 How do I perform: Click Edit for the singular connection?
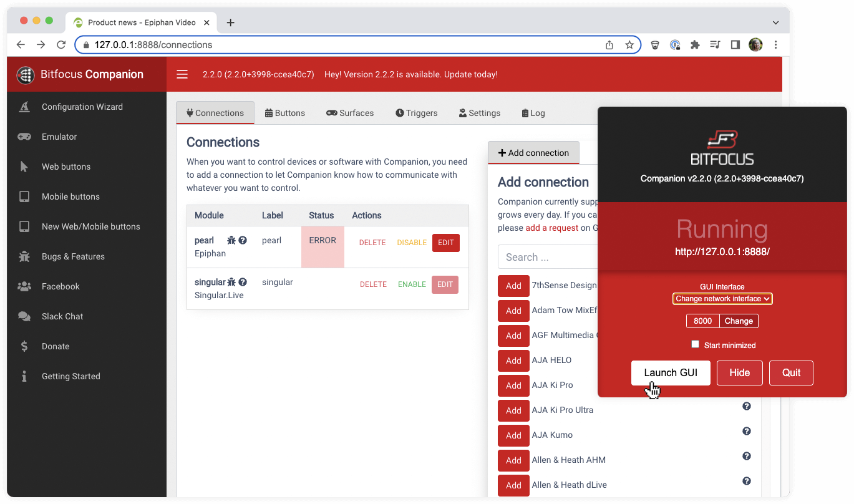click(445, 284)
